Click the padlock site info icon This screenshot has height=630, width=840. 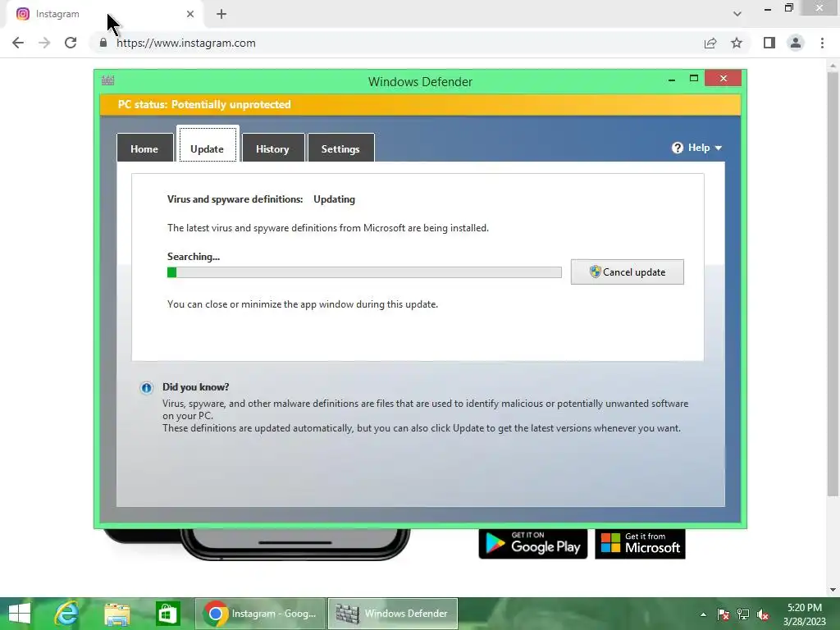tap(103, 43)
